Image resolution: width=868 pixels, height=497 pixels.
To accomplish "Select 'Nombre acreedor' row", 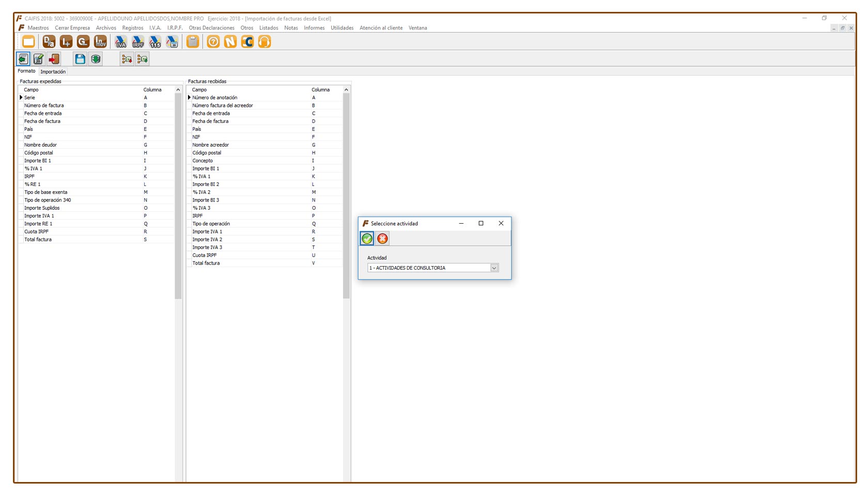I will 265,145.
